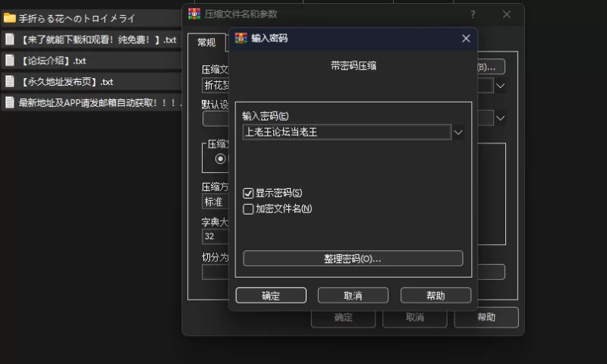Screen dimensions: 607x364
Task: Click the yellow folder icon of 手折らる花
Action: pos(10,17)
